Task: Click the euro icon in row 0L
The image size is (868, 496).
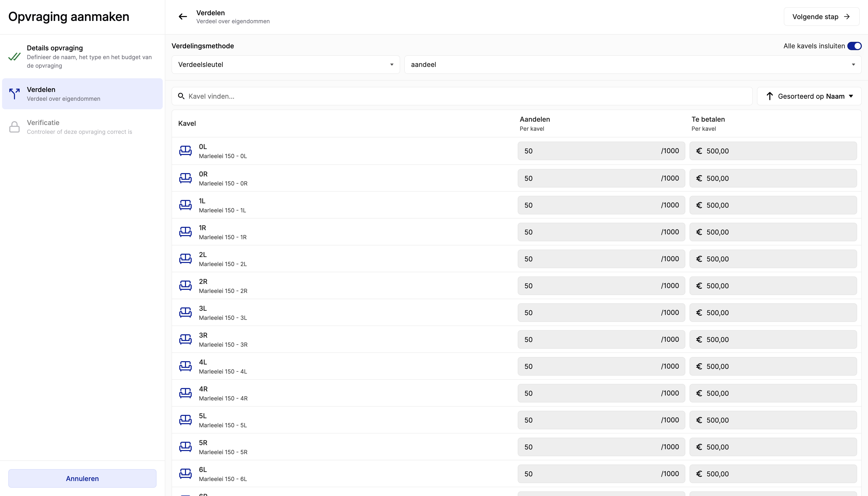Action: tap(699, 151)
